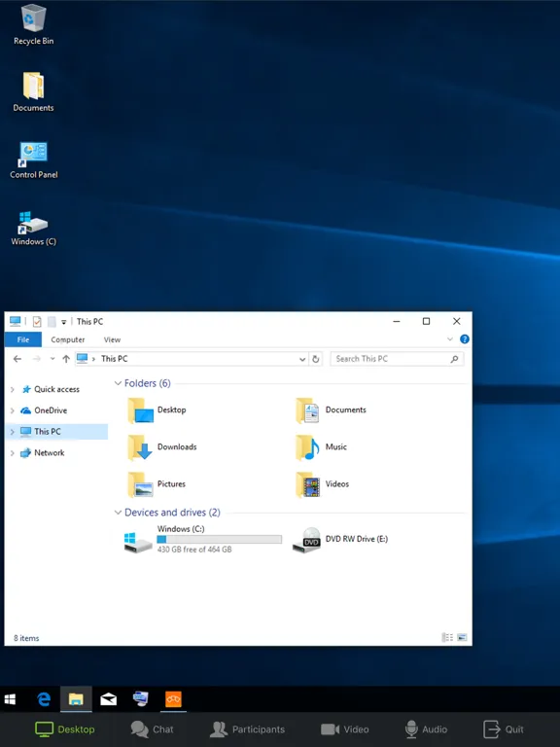Collapse the Devices and drives (2) group
Image resolution: width=560 pixels, height=747 pixels.
point(118,513)
